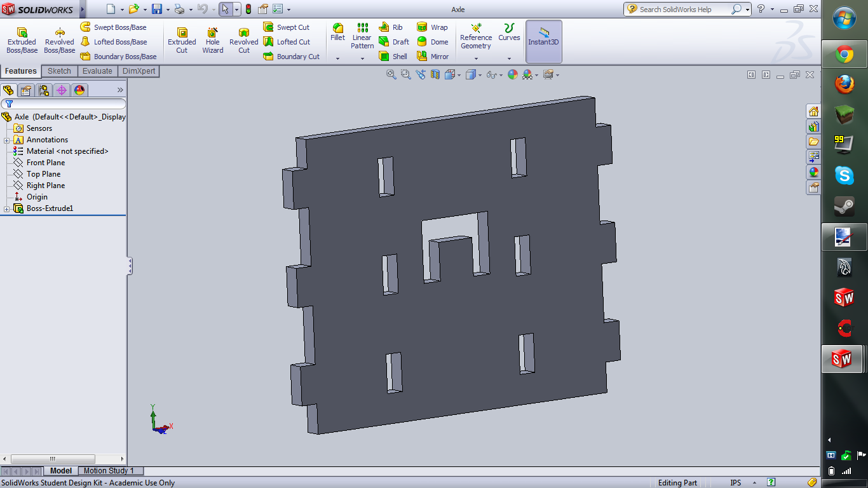Select Lofted Cut feature
Viewport: 868px width, 488px height.
(287, 42)
